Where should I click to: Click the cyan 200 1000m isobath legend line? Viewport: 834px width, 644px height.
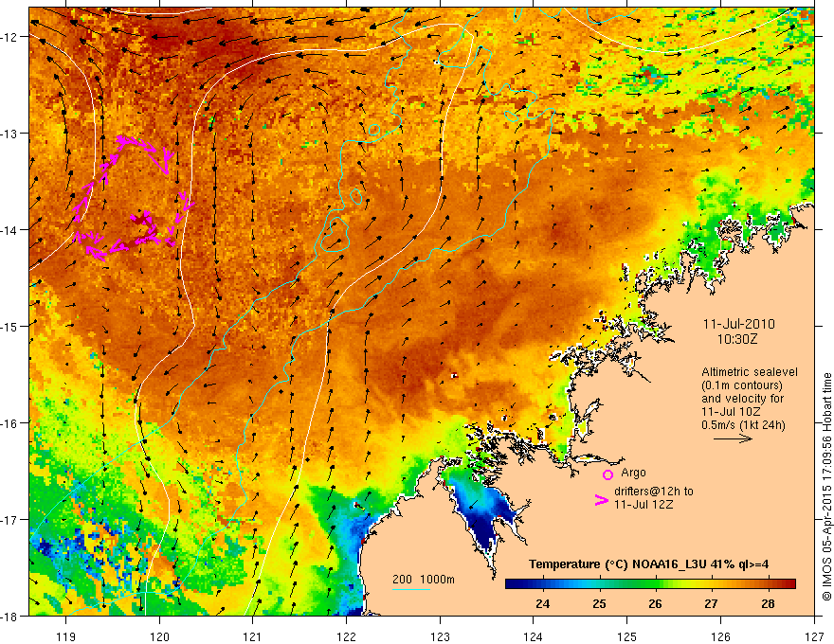point(411,589)
